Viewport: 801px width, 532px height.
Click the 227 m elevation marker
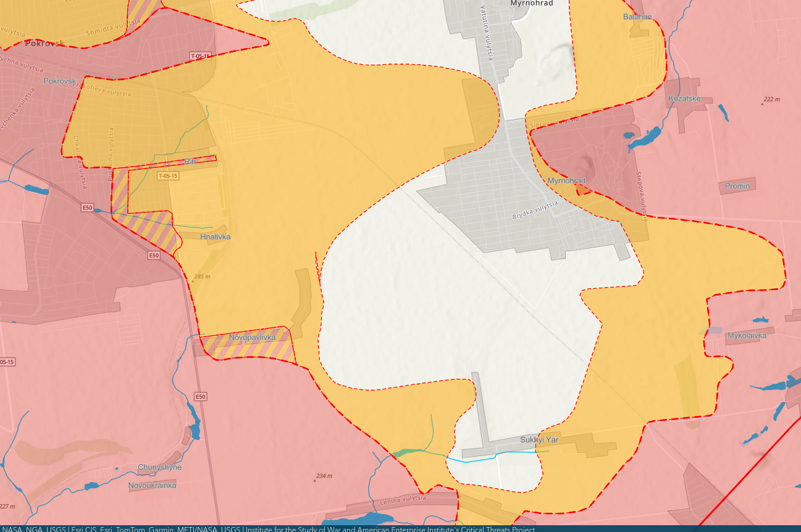7,507
